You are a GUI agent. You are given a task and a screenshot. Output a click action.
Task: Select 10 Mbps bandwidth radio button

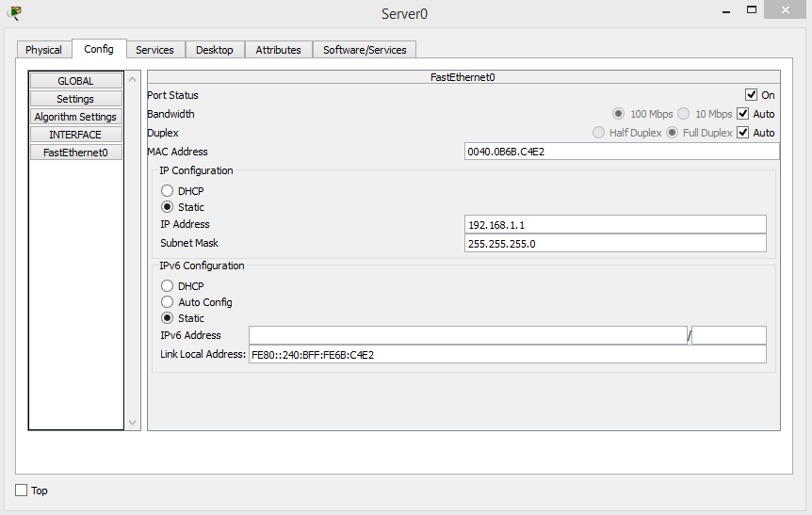(684, 114)
